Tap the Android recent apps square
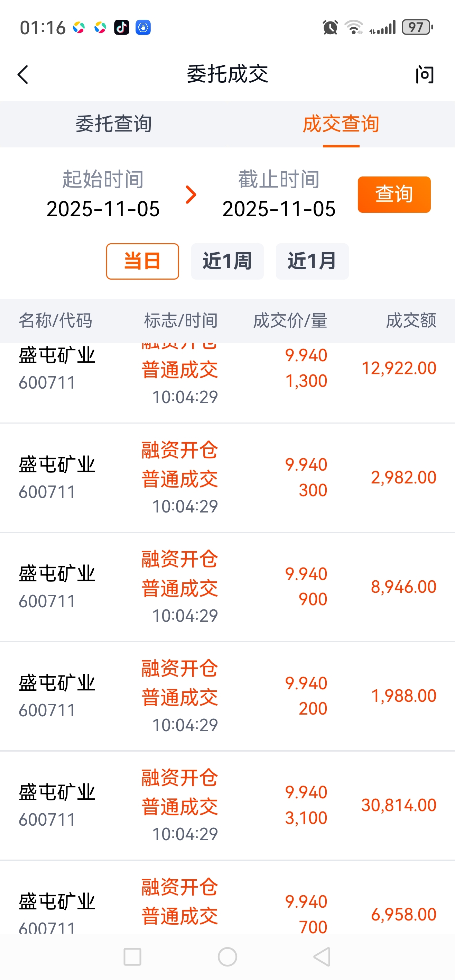This screenshot has width=455, height=980. (x=132, y=956)
